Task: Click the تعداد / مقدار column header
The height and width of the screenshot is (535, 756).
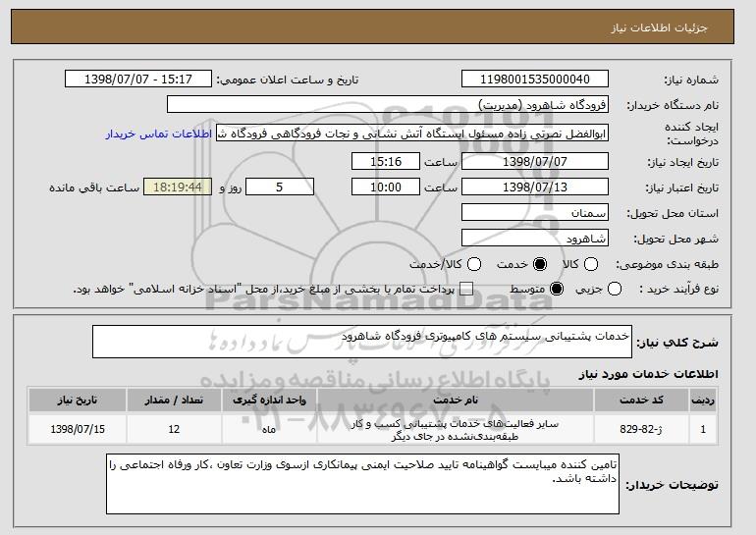Action: [174, 401]
